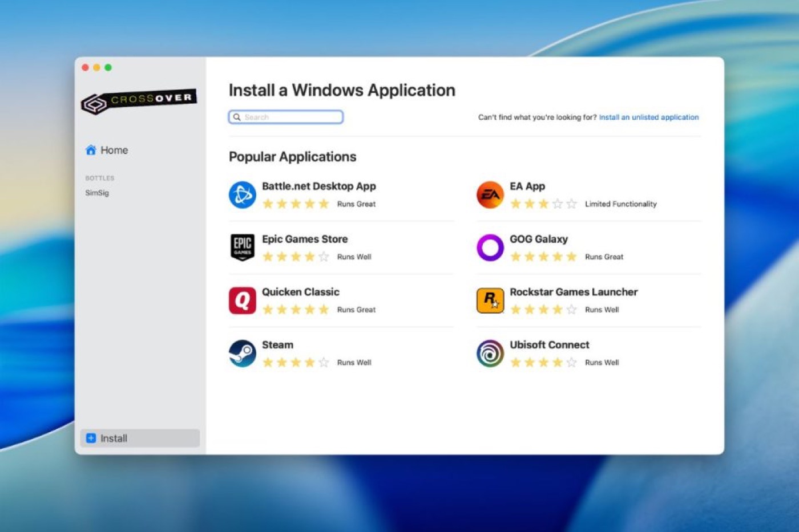This screenshot has height=532, width=799.
Task: Click the yellow minimize window button
Action: pyautogui.click(x=96, y=67)
